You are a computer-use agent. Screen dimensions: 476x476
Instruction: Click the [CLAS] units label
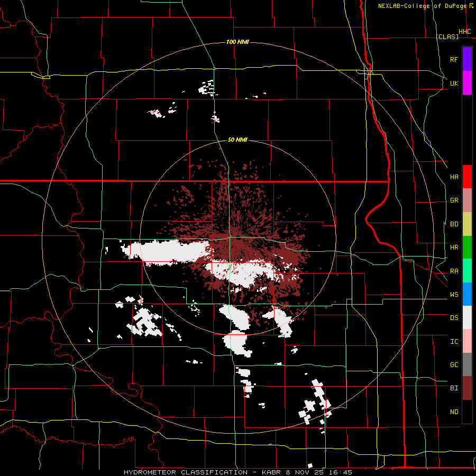447,37
